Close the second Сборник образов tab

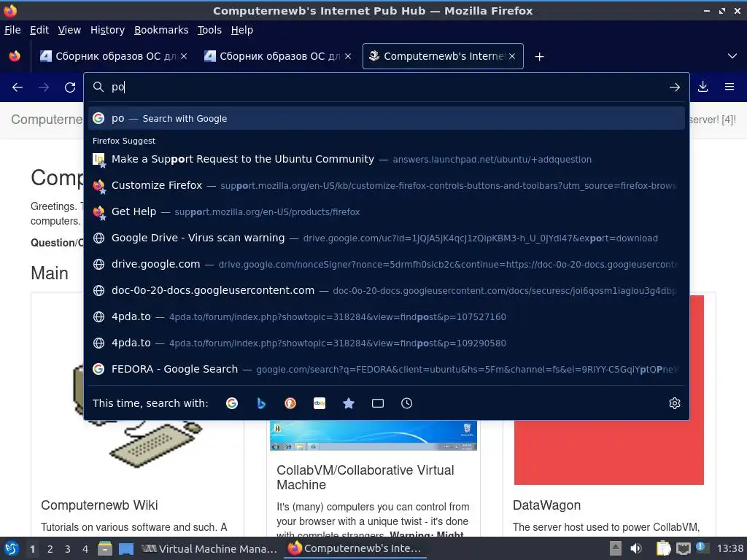(x=348, y=56)
